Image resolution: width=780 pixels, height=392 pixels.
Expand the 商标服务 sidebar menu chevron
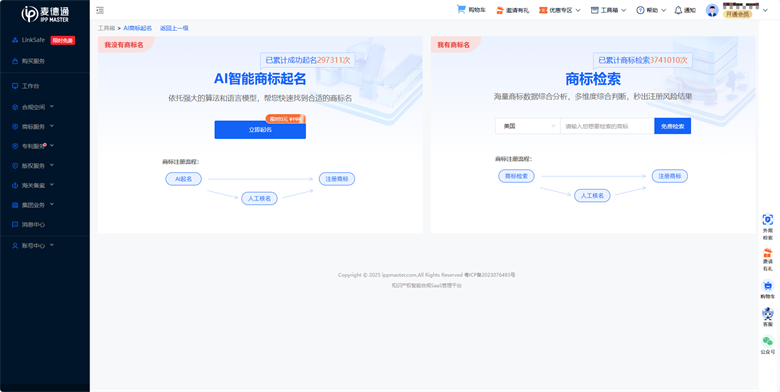52,126
